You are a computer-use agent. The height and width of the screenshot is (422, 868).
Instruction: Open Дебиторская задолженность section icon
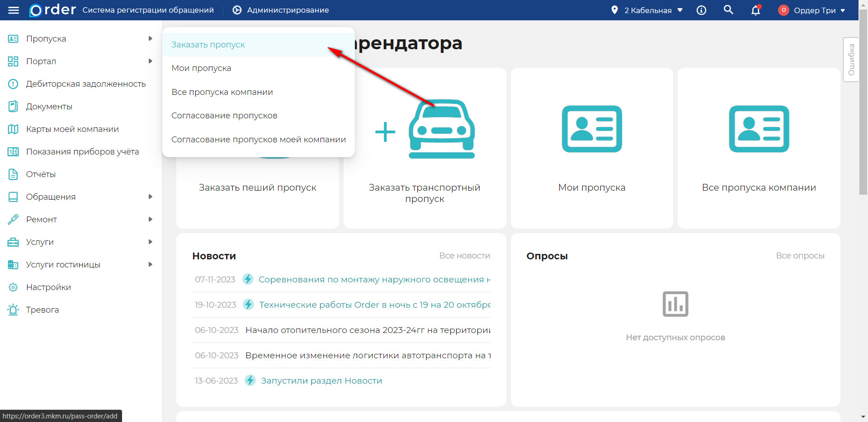click(x=13, y=84)
